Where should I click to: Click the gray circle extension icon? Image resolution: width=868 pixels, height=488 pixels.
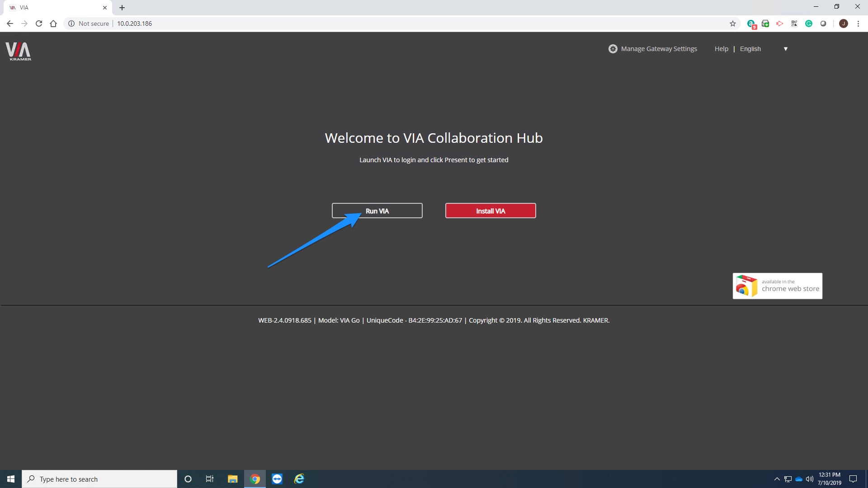coord(823,23)
